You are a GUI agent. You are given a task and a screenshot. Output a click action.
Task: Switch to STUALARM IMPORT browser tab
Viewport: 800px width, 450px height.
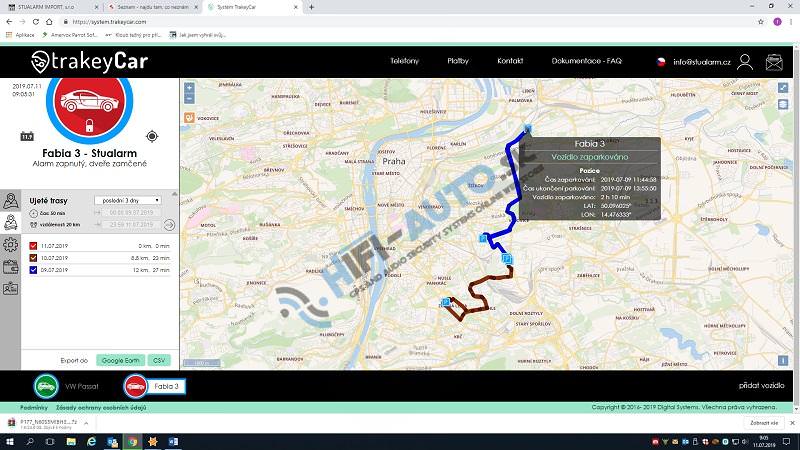coord(53,7)
